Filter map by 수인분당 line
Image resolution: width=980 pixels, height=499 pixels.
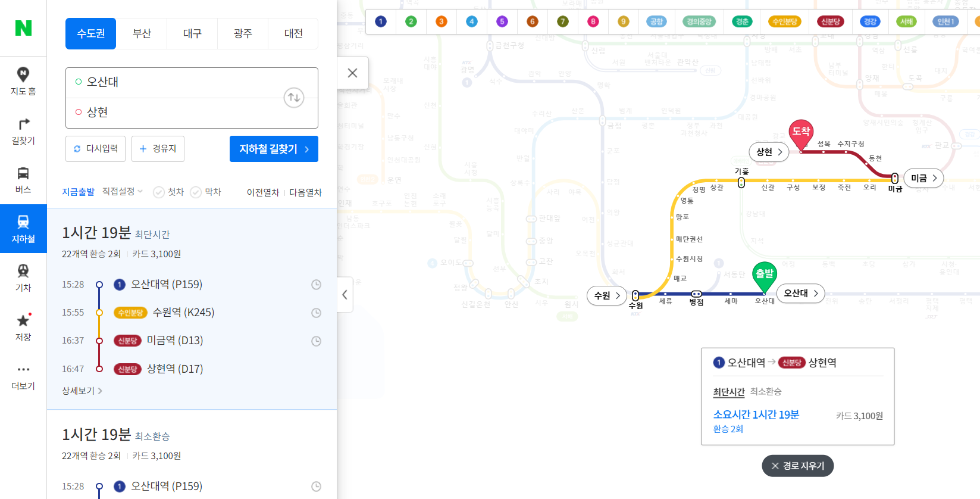(x=785, y=21)
